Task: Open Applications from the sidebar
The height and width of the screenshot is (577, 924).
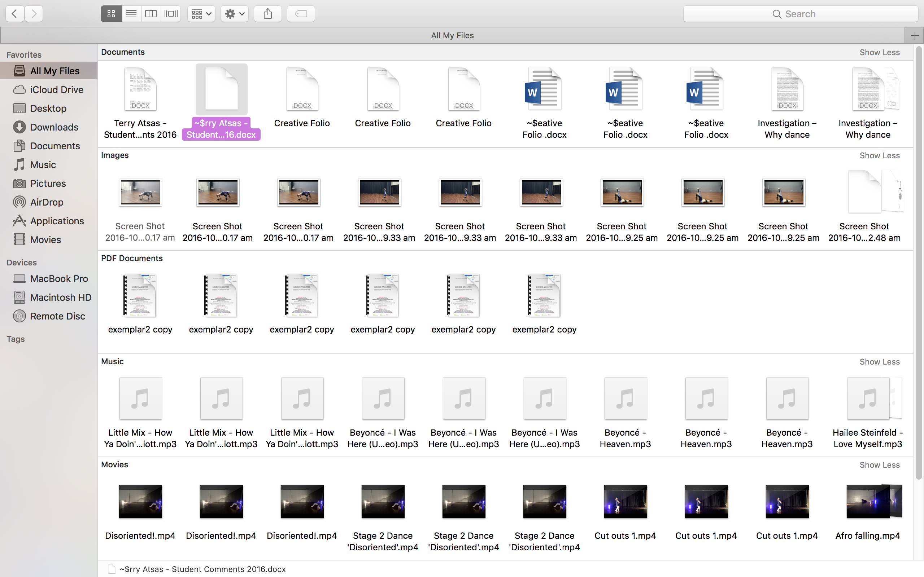Action: click(x=57, y=221)
